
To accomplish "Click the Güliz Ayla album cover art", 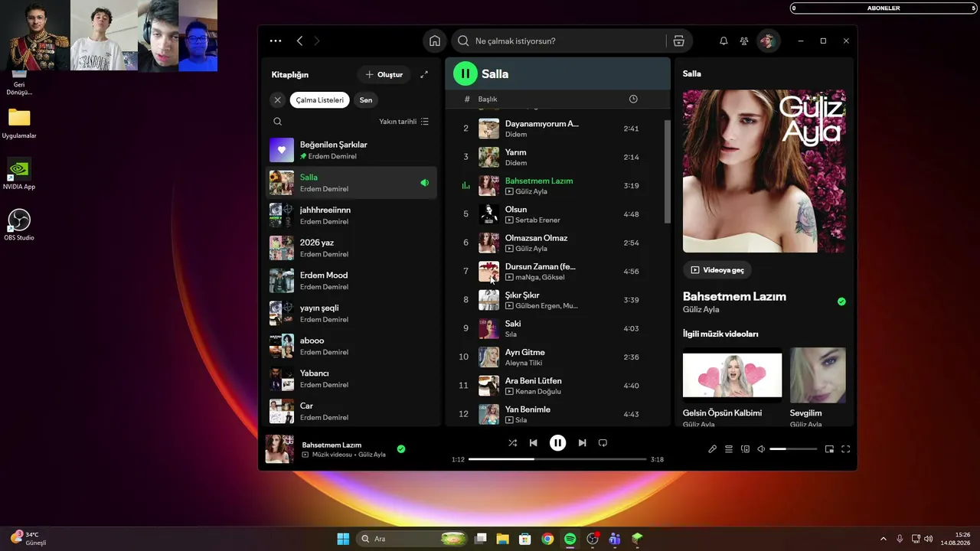I will coord(764,171).
